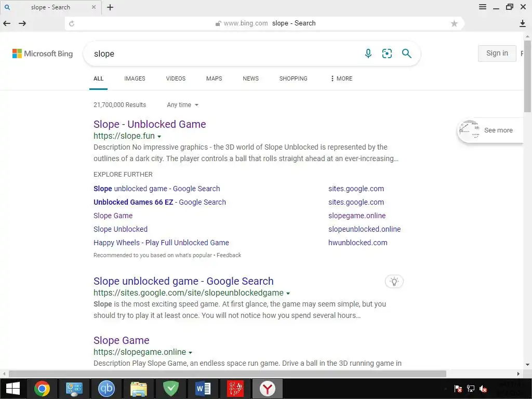Viewport: 532px width, 399px height.
Task: Click Feedback link under recommendations
Action: click(229, 255)
